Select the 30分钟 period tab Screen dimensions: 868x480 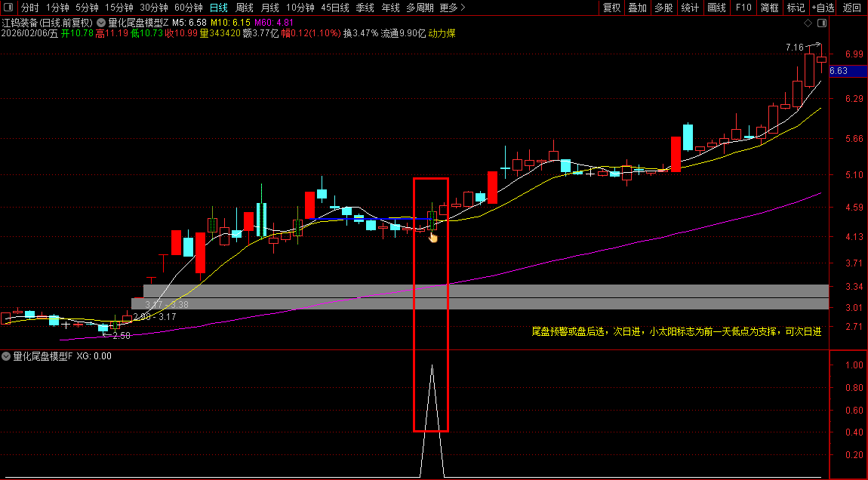[x=154, y=8]
